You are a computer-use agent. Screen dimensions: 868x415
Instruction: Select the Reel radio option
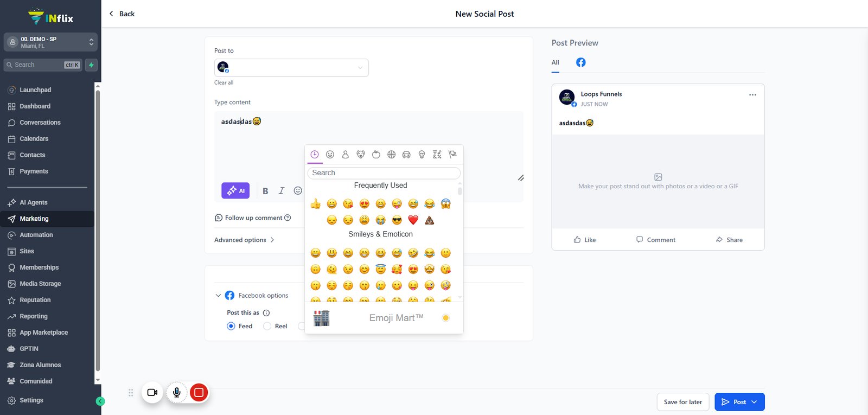[267, 326]
